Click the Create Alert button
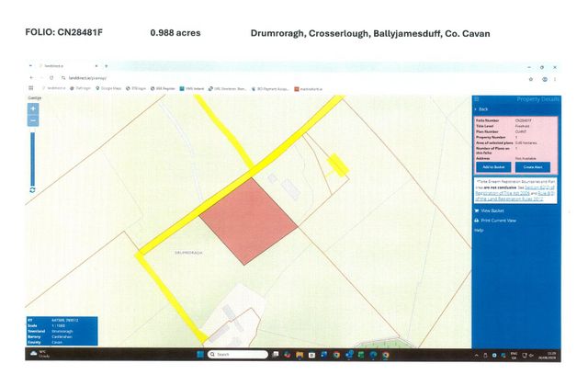 click(533, 167)
